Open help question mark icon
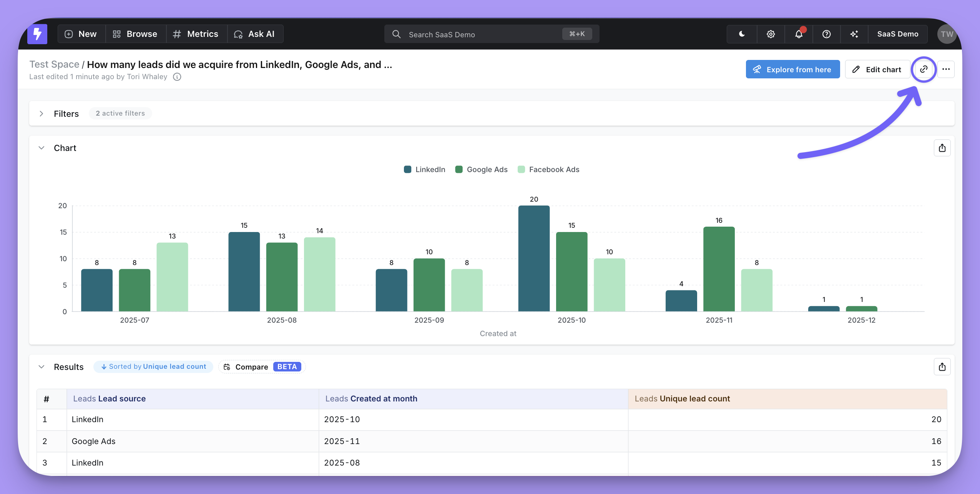 (x=826, y=34)
